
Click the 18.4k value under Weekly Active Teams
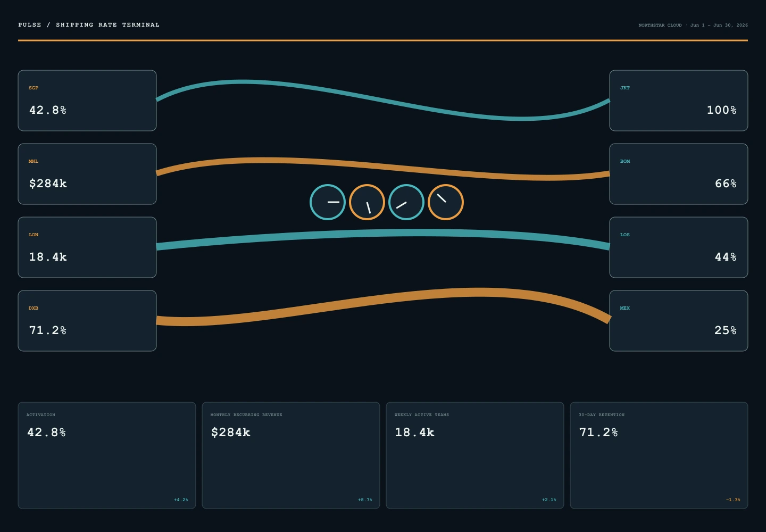(414, 433)
